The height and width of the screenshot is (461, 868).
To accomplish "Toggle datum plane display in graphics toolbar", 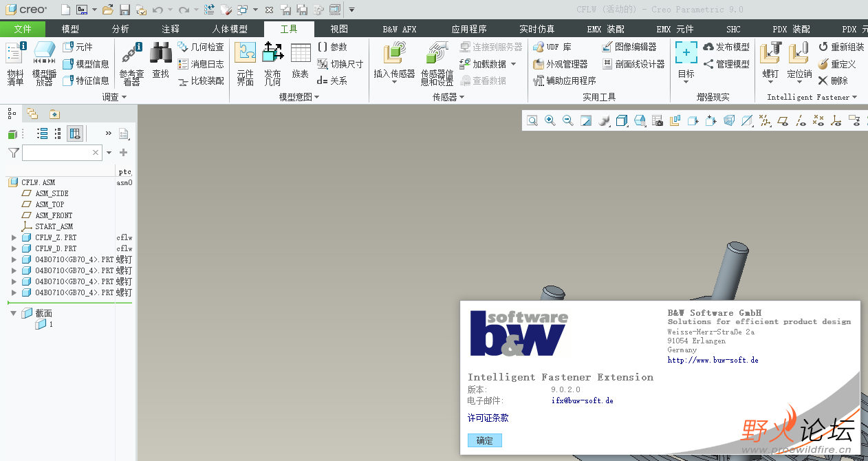I will point(783,121).
